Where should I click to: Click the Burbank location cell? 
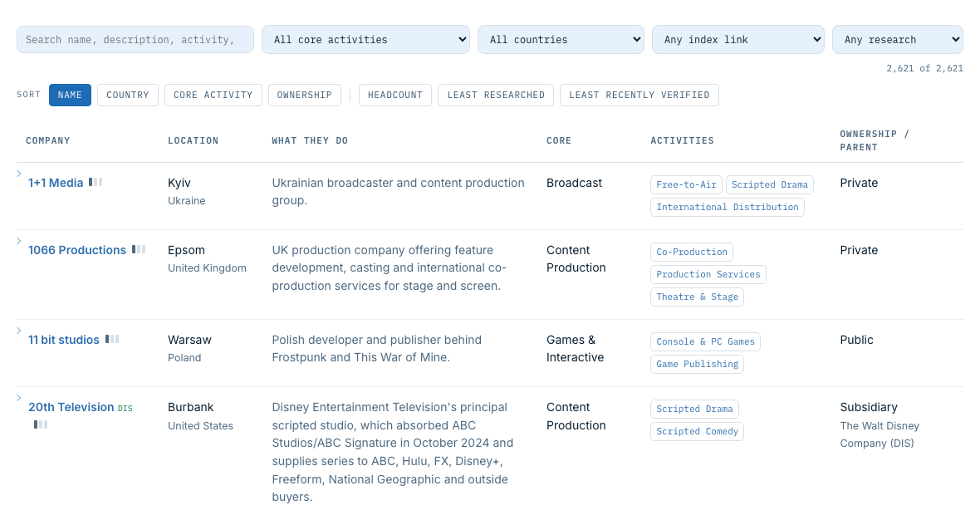point(191,407)
